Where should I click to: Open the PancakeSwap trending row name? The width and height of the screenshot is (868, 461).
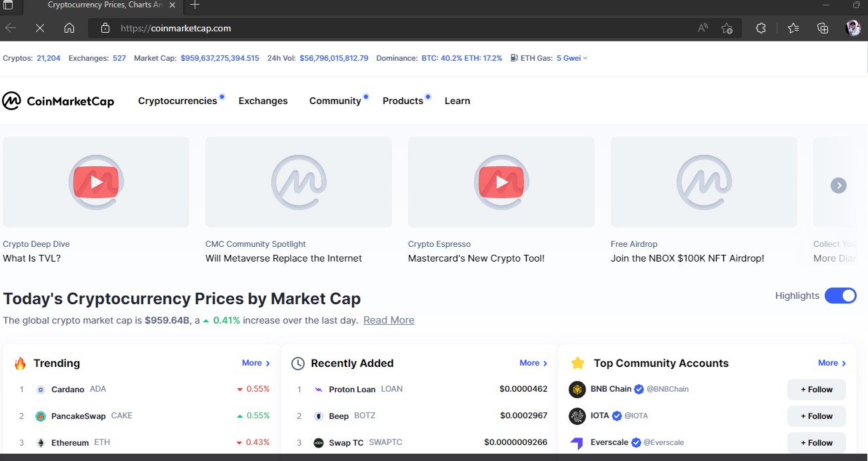[x=79, y=416]
